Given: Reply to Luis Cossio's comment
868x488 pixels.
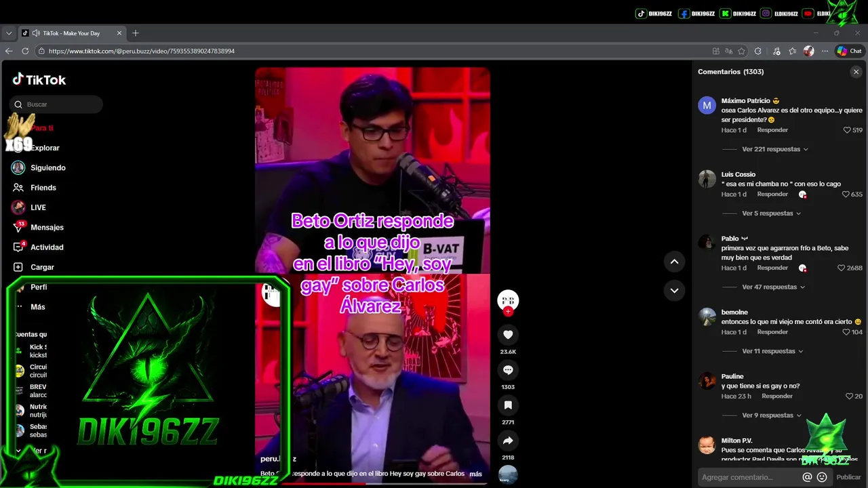Looking at the screenshot, I should tap(772, 195).
